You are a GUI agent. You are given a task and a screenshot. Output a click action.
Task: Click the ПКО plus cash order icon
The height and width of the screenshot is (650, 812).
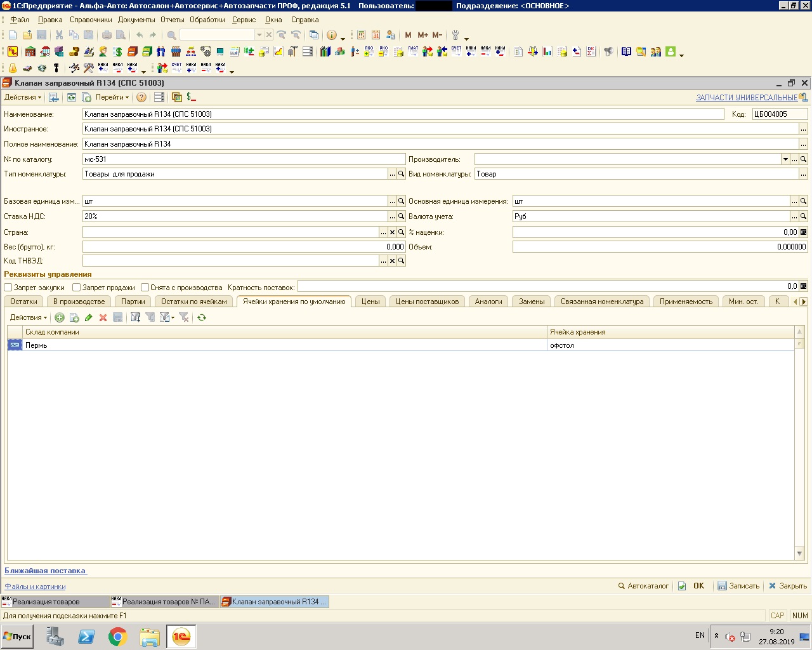point(369,51)
